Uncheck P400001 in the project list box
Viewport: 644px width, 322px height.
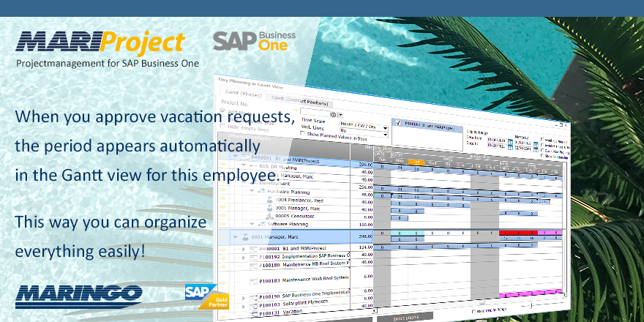398,122
